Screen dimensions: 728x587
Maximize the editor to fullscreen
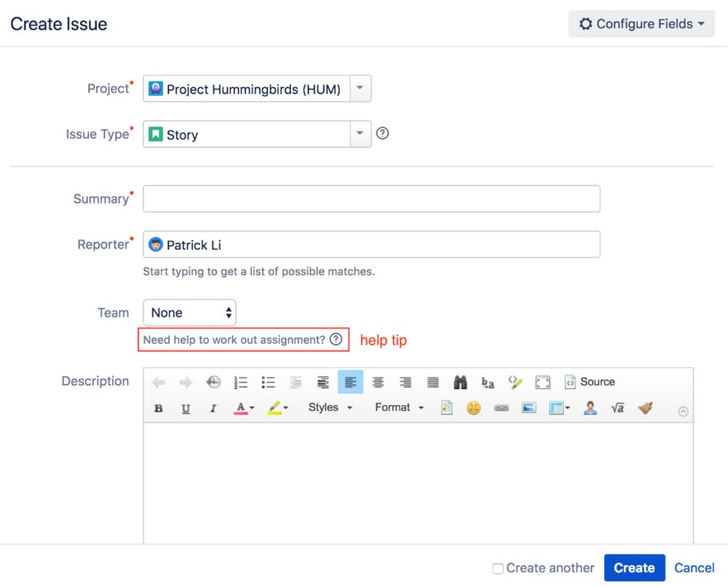(x=543, y=382)
